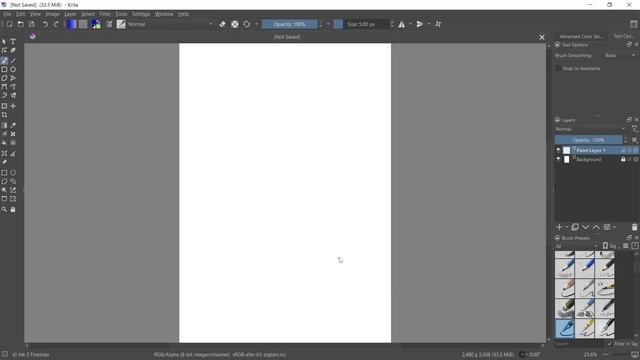
Task: Select the Fill bucket tool
Action: click(4, 143)
